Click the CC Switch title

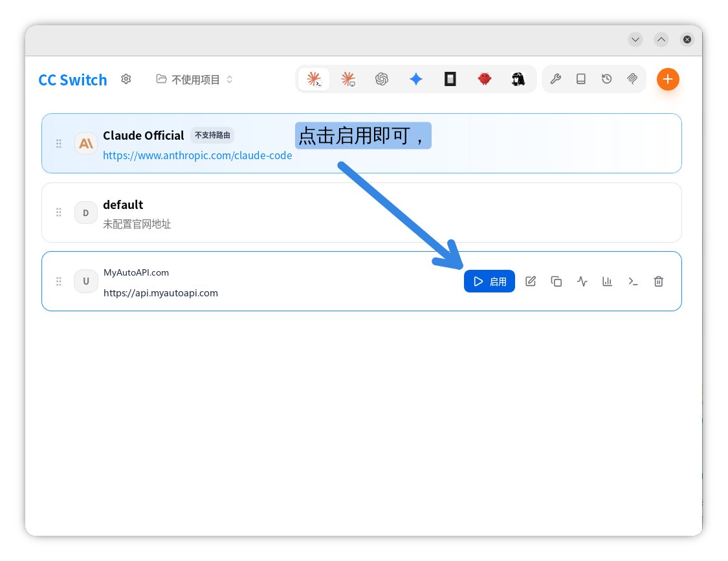tap(72, 80)
